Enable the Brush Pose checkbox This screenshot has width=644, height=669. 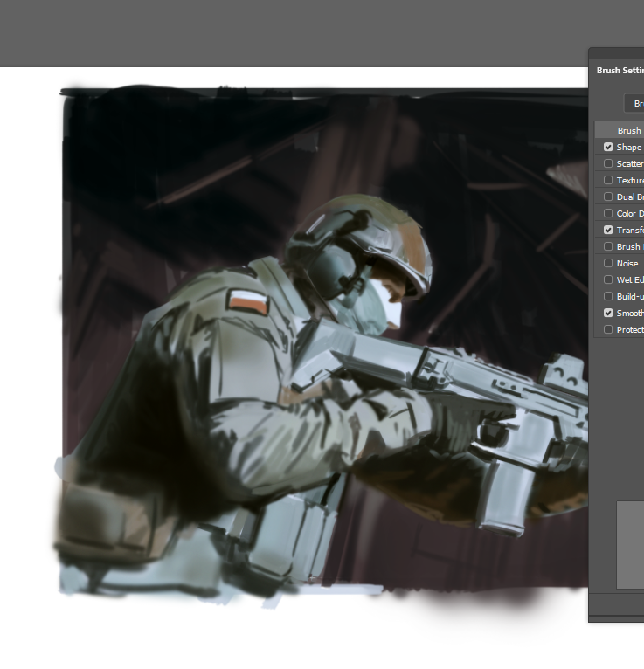(608, 246)
